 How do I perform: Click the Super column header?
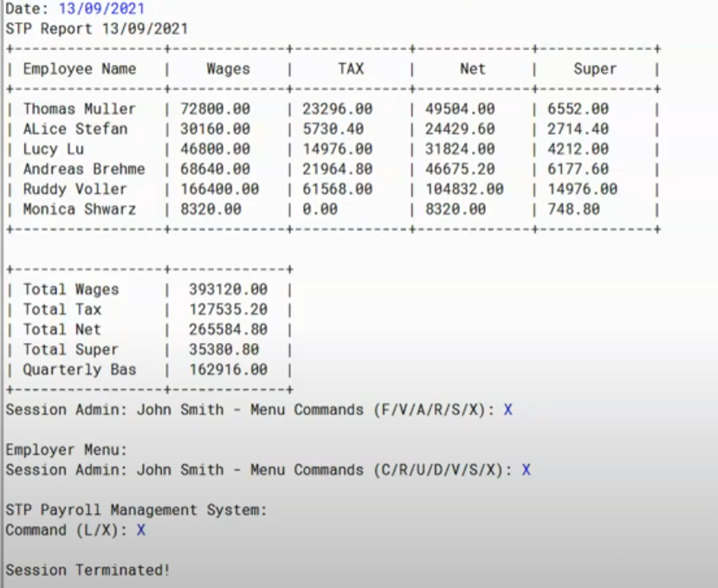click(x=595, y=69)
